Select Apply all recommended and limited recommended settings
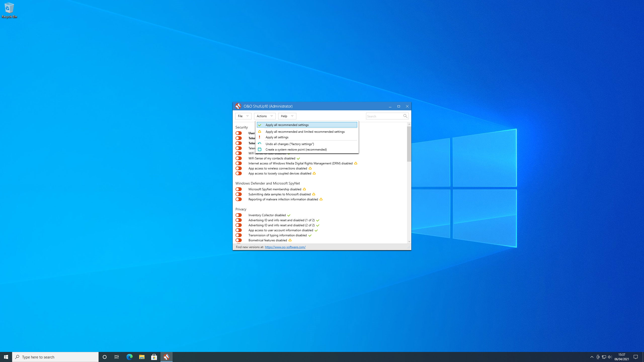The height and width of the screenshot is (362, 644). [307, 132]
